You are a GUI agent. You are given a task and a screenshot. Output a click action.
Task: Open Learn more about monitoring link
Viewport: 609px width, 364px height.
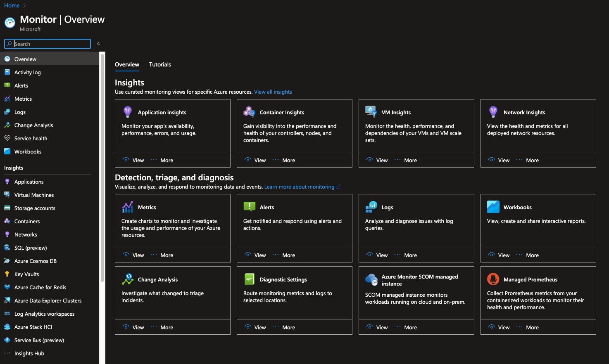click(x=302, y=187)
